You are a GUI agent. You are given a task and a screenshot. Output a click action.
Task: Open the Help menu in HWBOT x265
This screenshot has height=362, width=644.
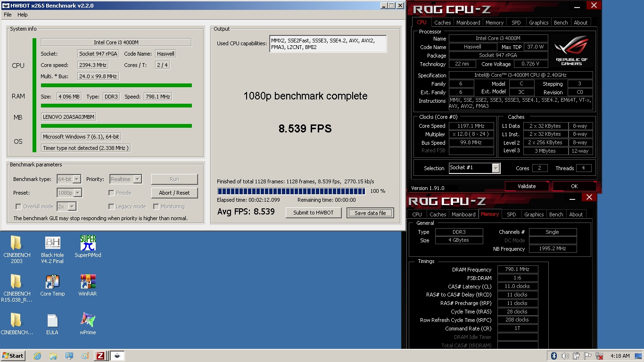pos(23,15)
